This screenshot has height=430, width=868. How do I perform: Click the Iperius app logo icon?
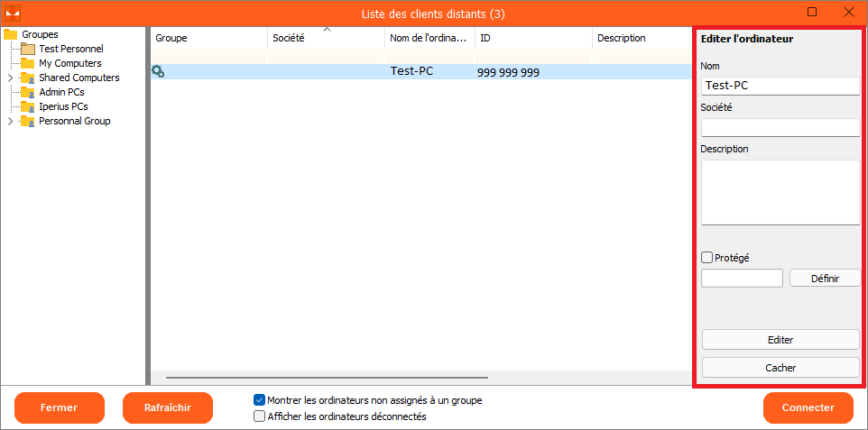[12, 13]
